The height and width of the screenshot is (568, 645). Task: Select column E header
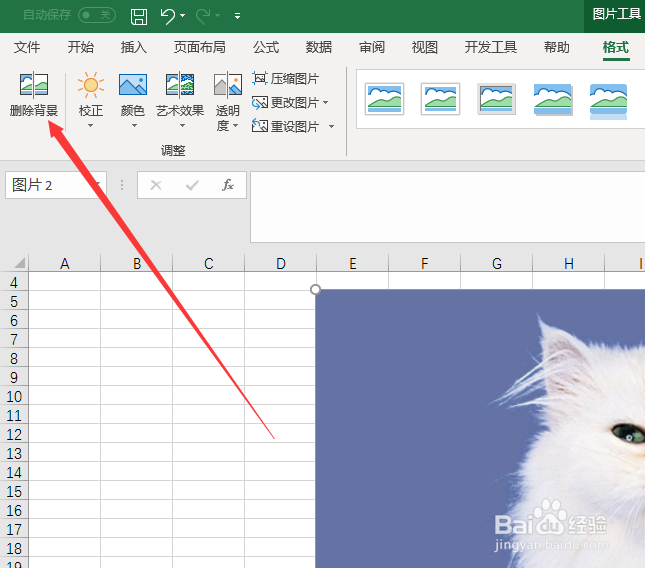(353, 263)
